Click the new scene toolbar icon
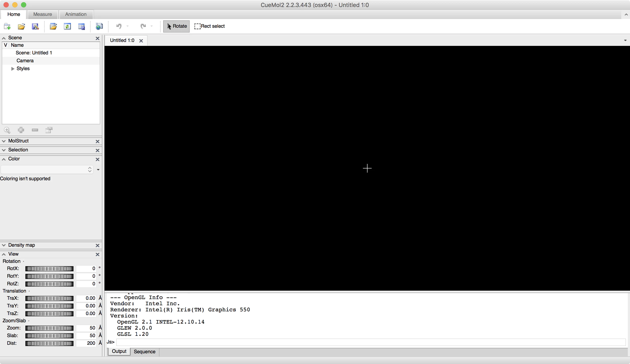 [7, 26]
